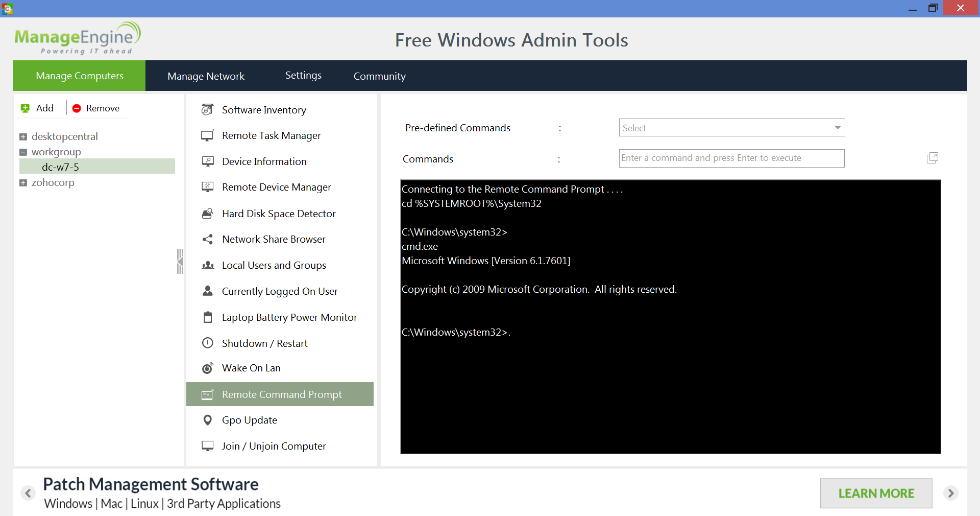The width and height of the screenshot is (980, 516).
Task: Pop out the command window icon
Action: [x=932, y=158]
